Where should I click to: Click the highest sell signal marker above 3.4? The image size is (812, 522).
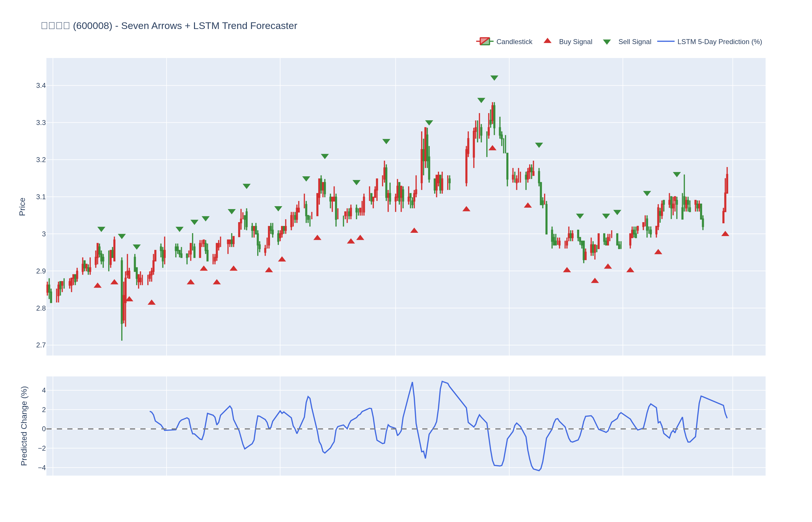pyautogui.click(x=494, y=78)
